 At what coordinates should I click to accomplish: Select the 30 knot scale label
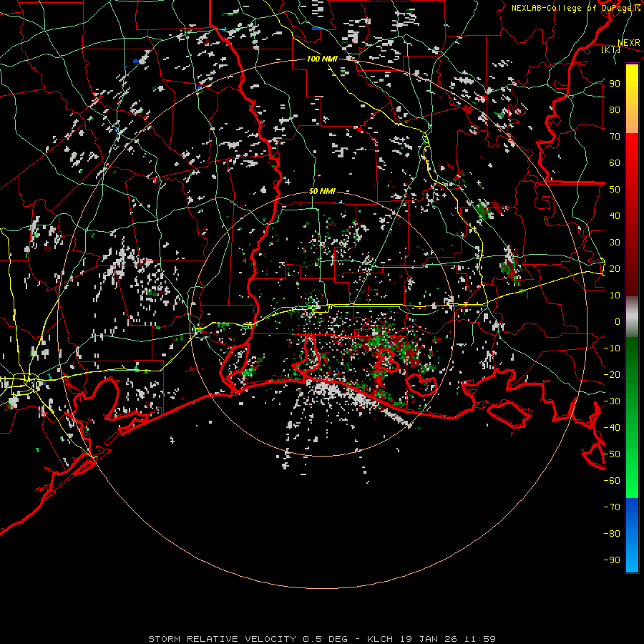615,243
